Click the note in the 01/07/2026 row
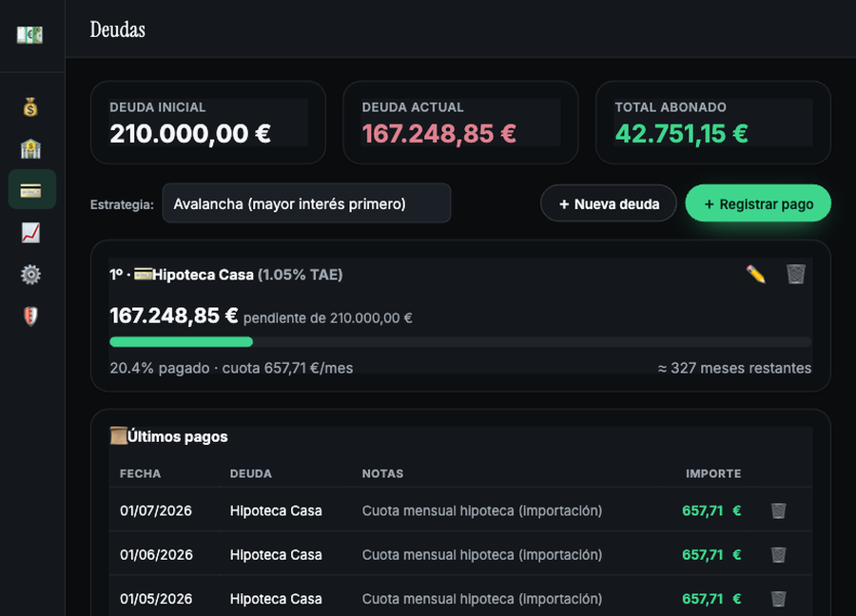This screenshot has width=856, height=616. tap(482, 510)
